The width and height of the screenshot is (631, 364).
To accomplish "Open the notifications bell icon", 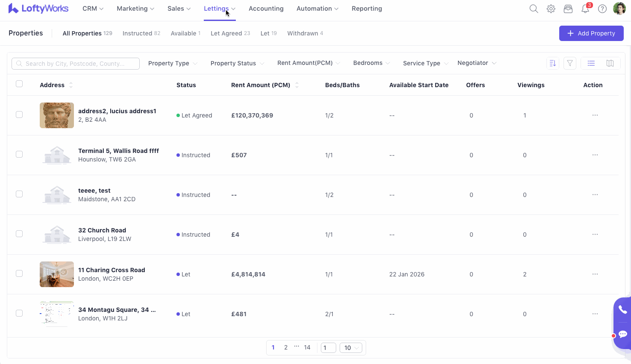I will pos(585,9).
